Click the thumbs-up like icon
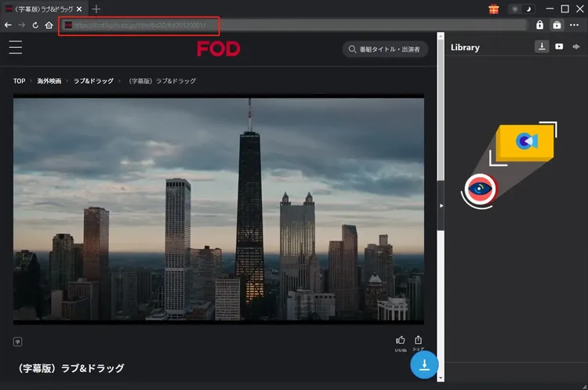 coord(401,340)
